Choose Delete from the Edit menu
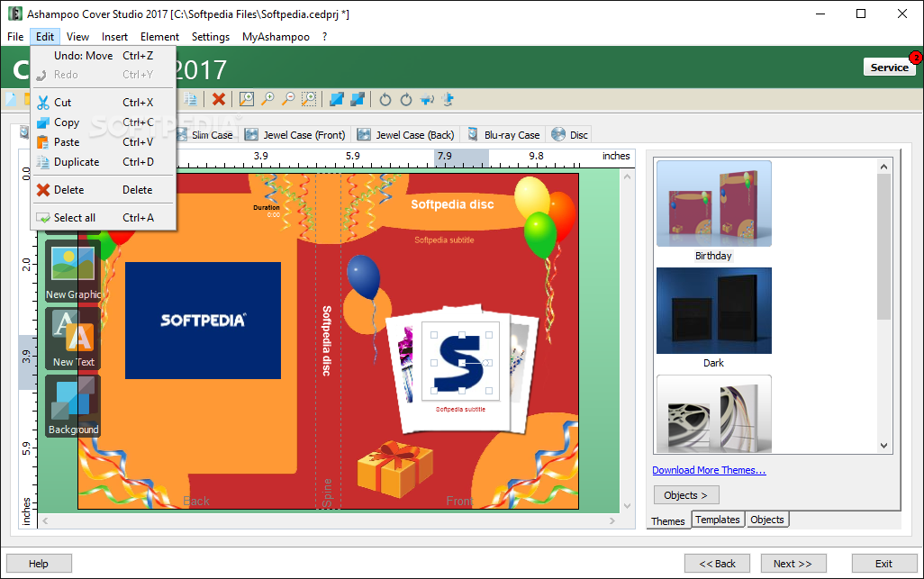This screenshot has width=924, height=579. (104, 190)
